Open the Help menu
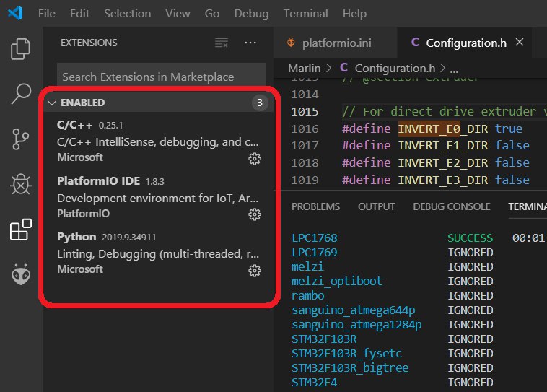 [x=354, y=14]
